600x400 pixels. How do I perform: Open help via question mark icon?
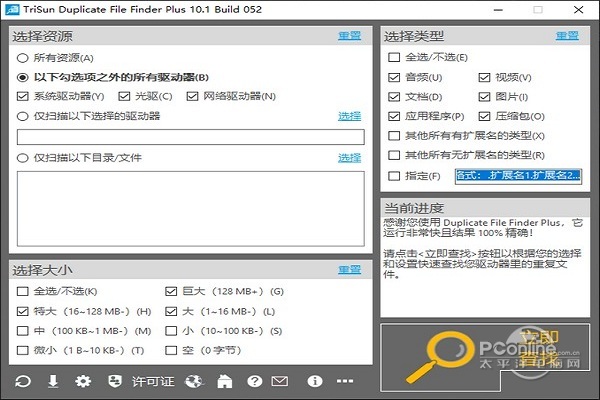click(254, 381)
